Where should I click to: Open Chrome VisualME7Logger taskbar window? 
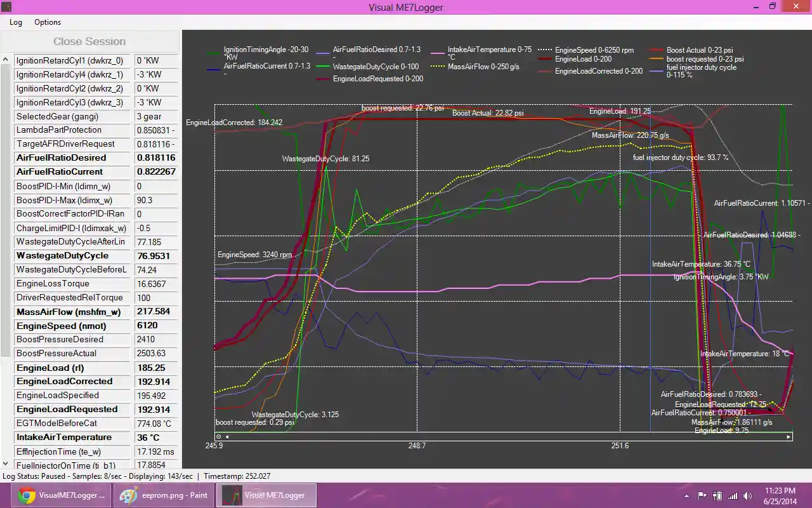point(62,495)
